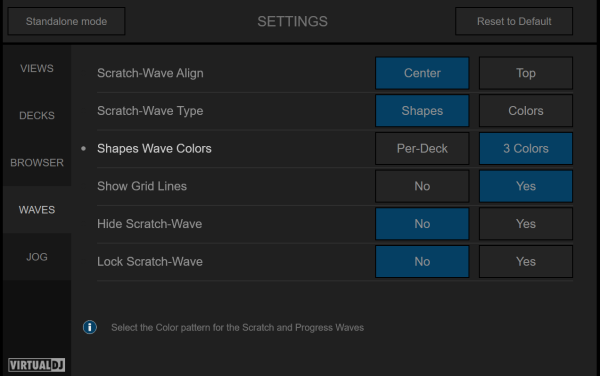
Task: Choose Colors for Scratch-Wave Type
Action: (526, 111)
